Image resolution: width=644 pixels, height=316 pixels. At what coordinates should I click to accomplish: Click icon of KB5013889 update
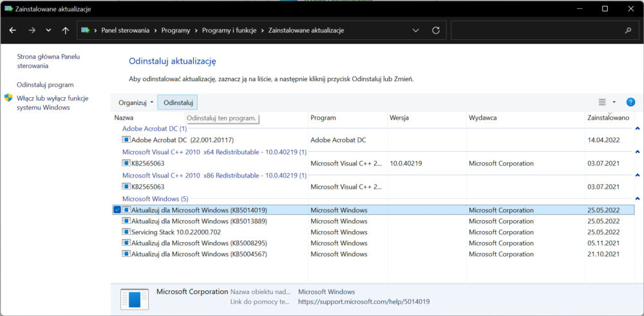pos(126,221)
